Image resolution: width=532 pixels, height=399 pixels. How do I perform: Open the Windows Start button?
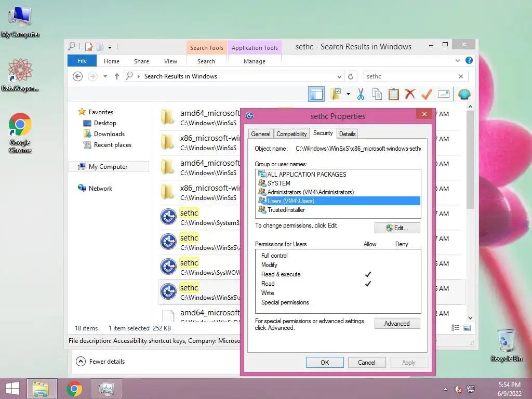tap(12, 389)
